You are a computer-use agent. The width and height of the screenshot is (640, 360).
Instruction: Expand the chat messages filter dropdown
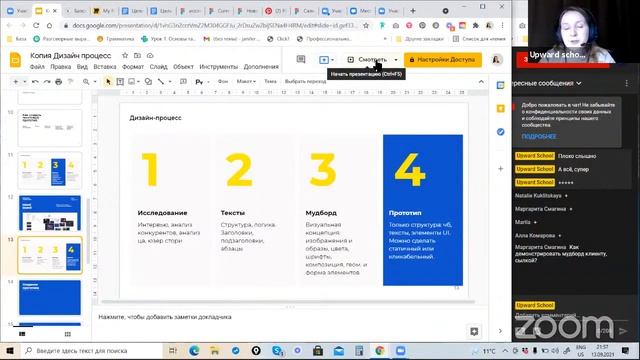click(x=579, y=83)
